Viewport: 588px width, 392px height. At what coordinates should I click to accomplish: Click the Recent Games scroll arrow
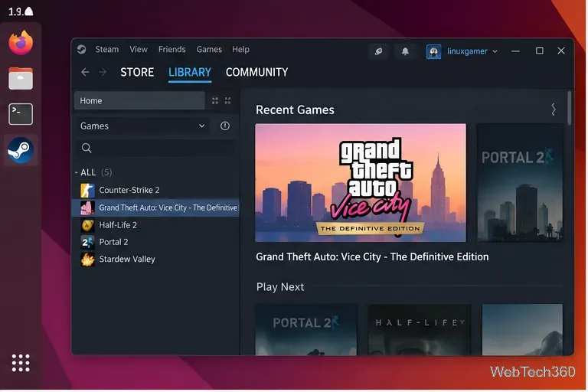[554, 109]
